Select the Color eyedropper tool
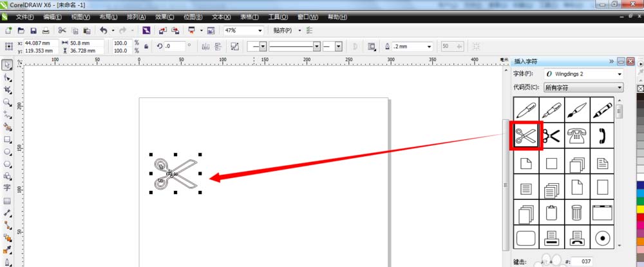Screen dimensions: 644x267 pos(7,250)
